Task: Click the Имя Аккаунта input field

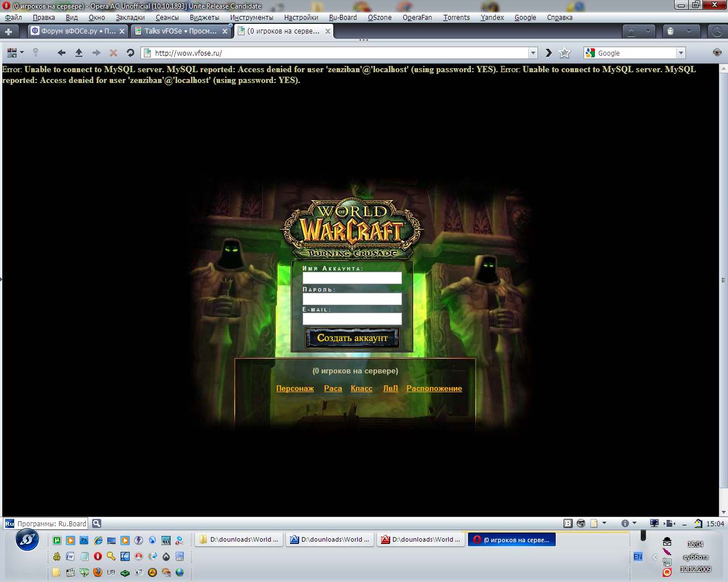Action: pyautogui.click(x=352, y=278)
